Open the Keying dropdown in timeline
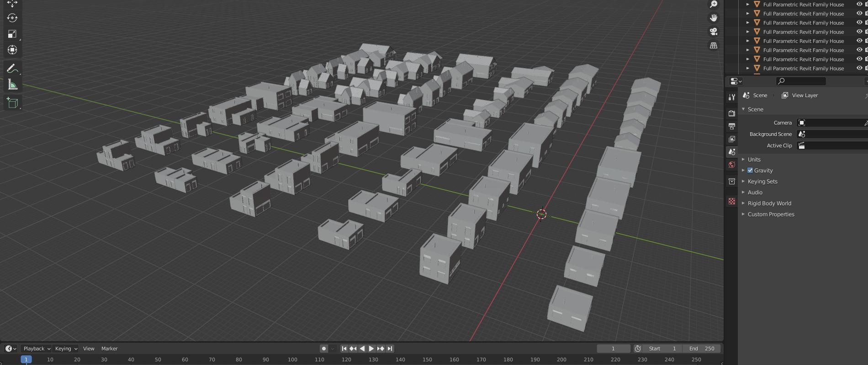Viewport: 868px width, 365px height. tap(66, 349)
